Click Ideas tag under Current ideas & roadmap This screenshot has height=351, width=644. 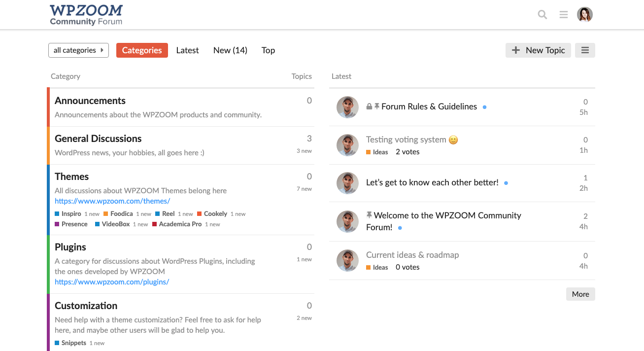[377, 268]
